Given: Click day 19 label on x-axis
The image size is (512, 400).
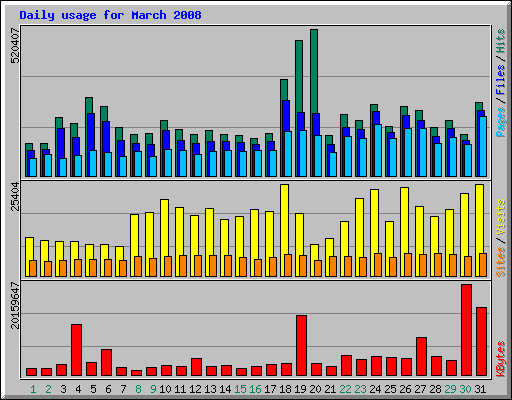Looking at the screenshot, I should click(300, 389).
